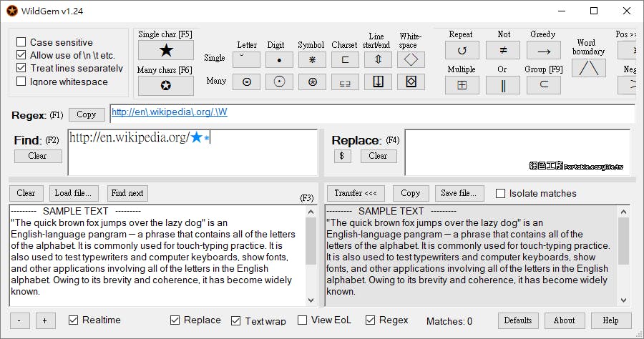Click the result text scrollbar up arrow

tap(623, 212)
